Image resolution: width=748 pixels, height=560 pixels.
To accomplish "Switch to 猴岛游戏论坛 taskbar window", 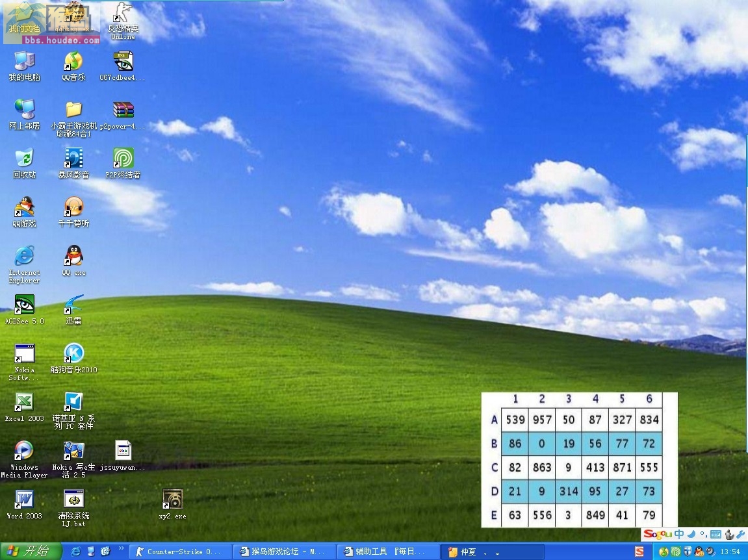I will point(284,552).
